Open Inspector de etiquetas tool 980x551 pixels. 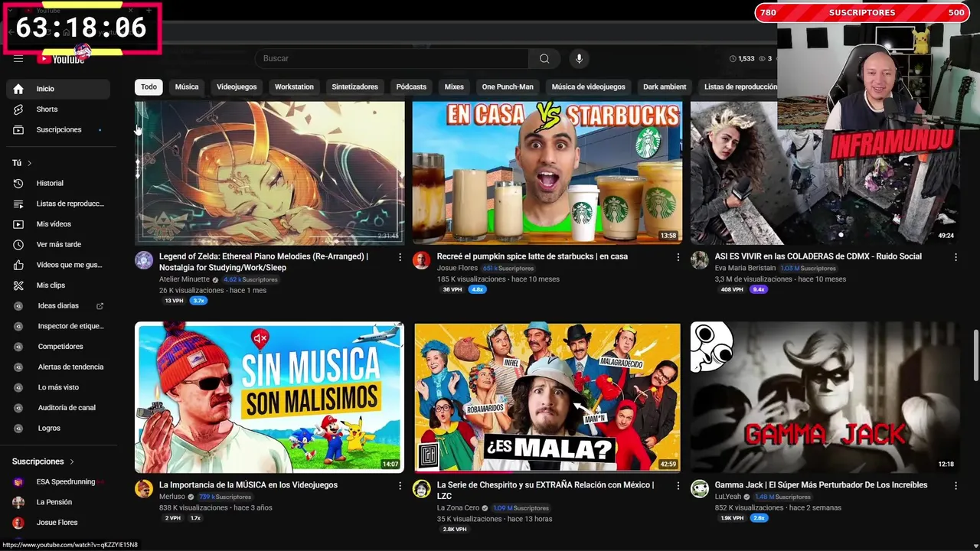(58, 326)
